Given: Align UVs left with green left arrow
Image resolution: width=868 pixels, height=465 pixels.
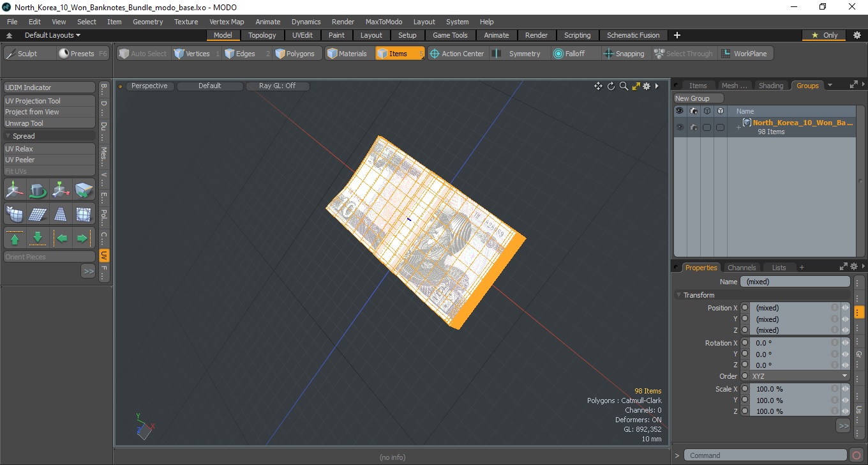Looking at the screenshot, I should [x=61, y=238].
